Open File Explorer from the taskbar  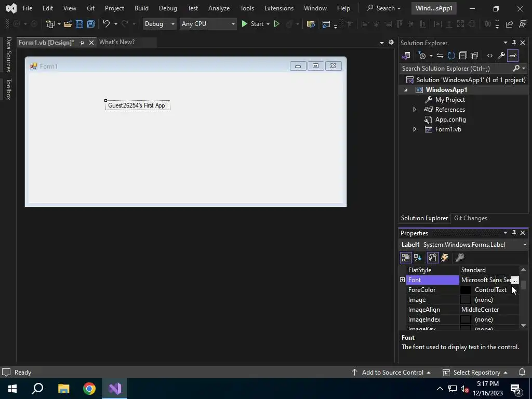tap(63, 389)
